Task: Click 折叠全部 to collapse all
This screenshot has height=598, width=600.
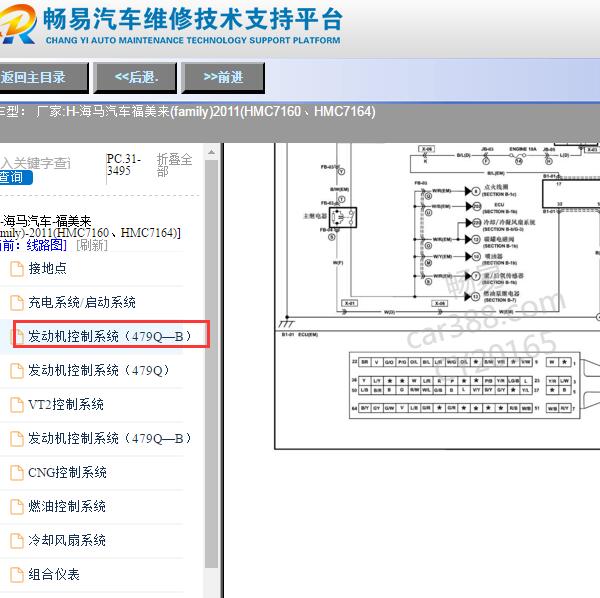Action: (x=174, y=165)
